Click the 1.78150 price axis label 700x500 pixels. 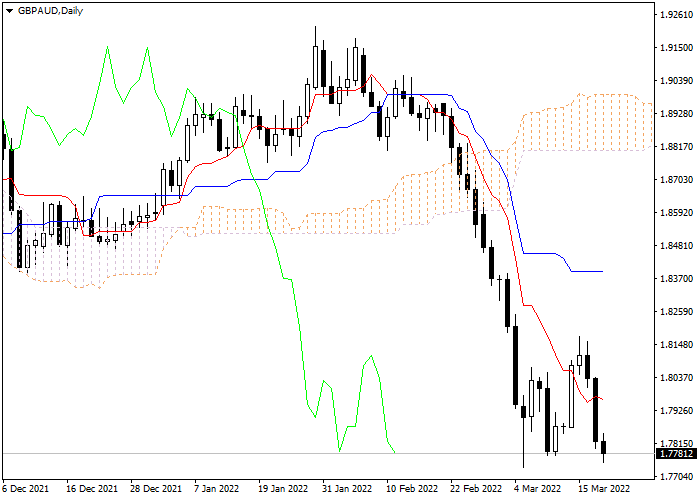pyautogui.click(x=677, y=444)
